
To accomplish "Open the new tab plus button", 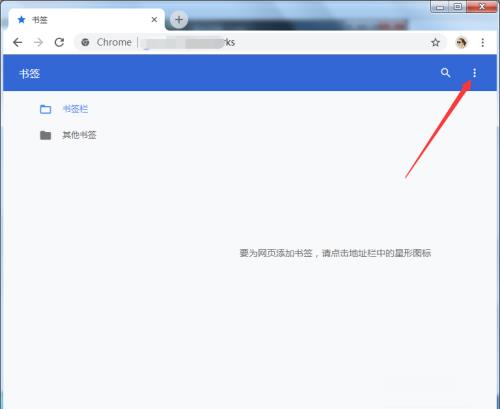I will pos(179,20).
